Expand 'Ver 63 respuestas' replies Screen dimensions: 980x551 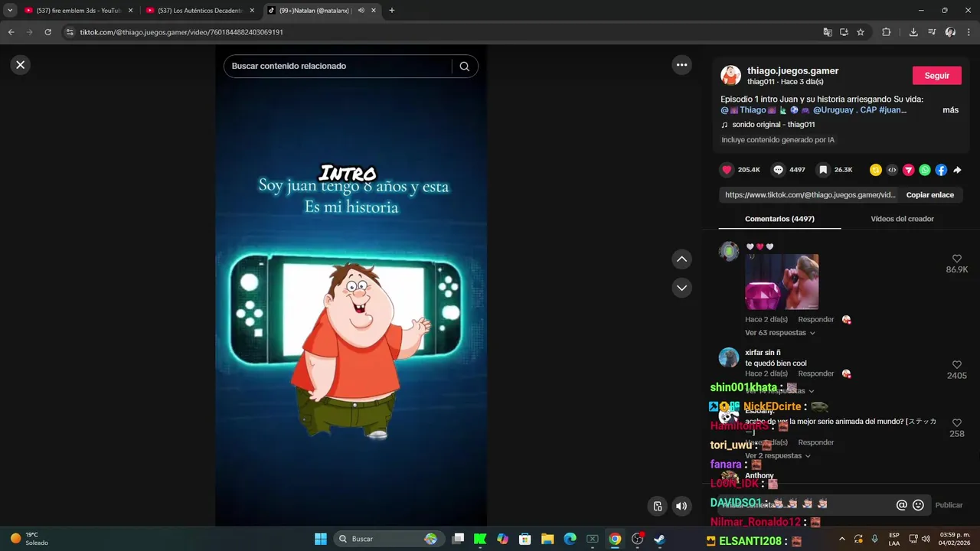point(780,333)
